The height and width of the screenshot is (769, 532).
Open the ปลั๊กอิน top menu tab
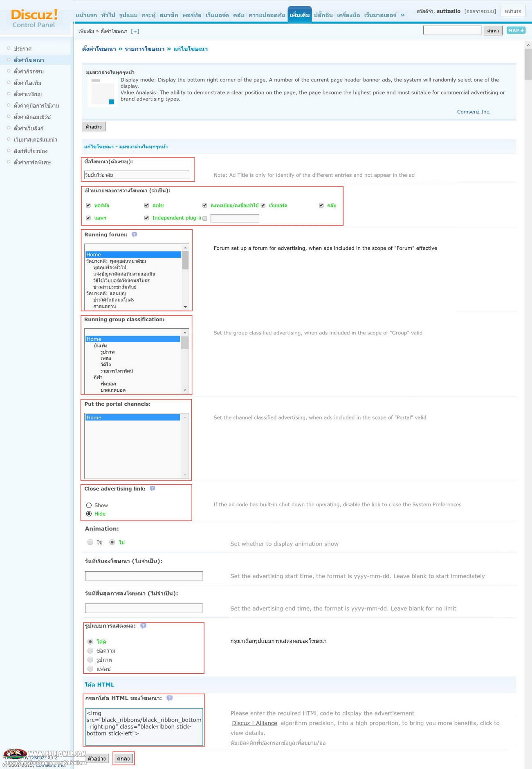(x=323, y=15)
